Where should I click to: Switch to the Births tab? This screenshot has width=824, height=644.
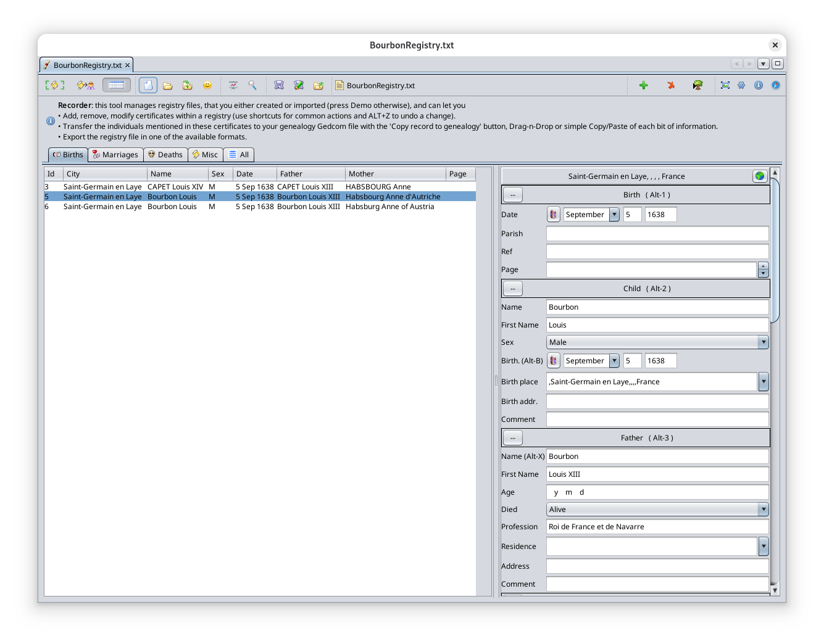tap(68, 155)
